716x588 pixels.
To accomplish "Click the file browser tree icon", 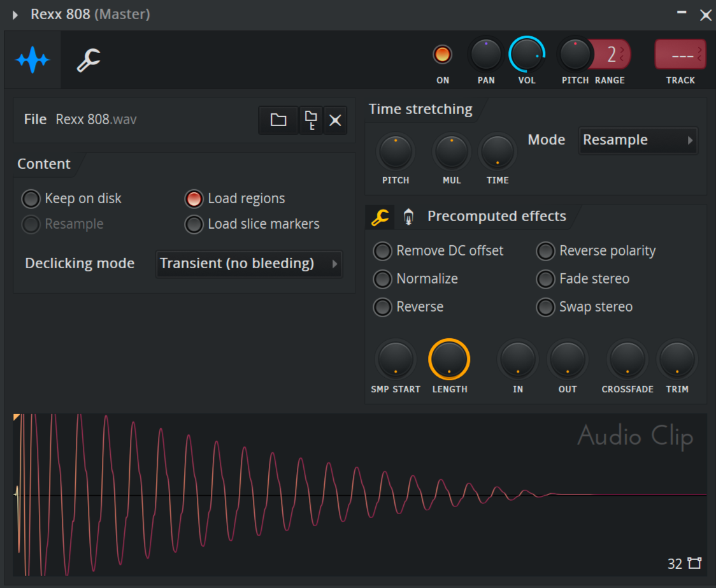I will [x=311, y=120].
